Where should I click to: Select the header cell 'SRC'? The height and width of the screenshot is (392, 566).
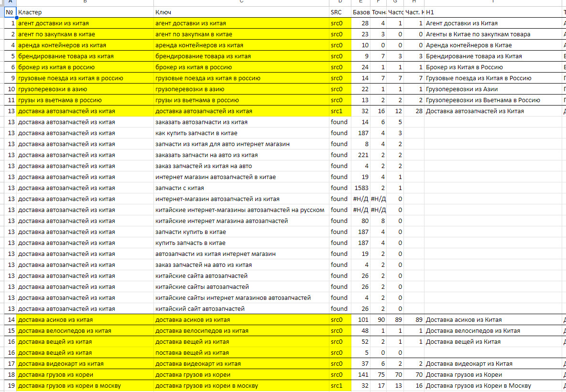point(340,12)
